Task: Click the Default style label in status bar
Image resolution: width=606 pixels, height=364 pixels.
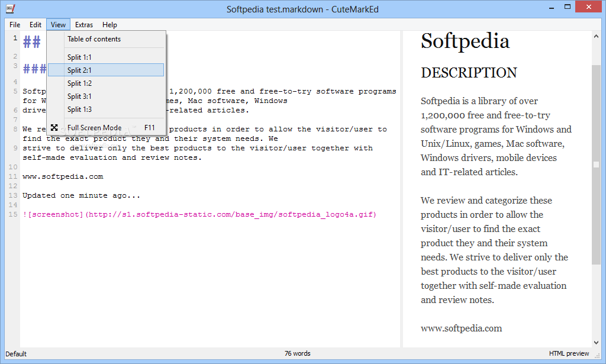Action: 16,353
